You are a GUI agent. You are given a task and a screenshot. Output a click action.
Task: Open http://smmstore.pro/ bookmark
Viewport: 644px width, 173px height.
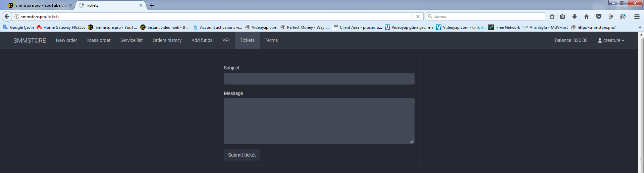click(593, 27)
